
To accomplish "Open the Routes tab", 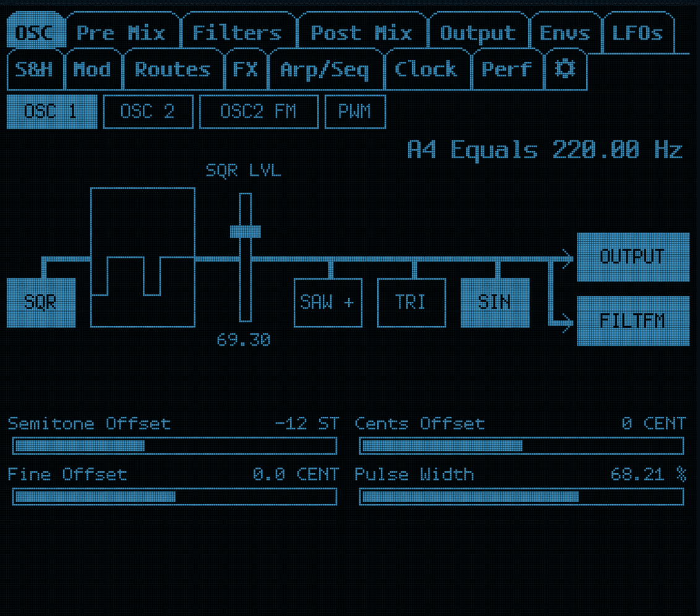I will pyautogui.click(x=173, y=69).
